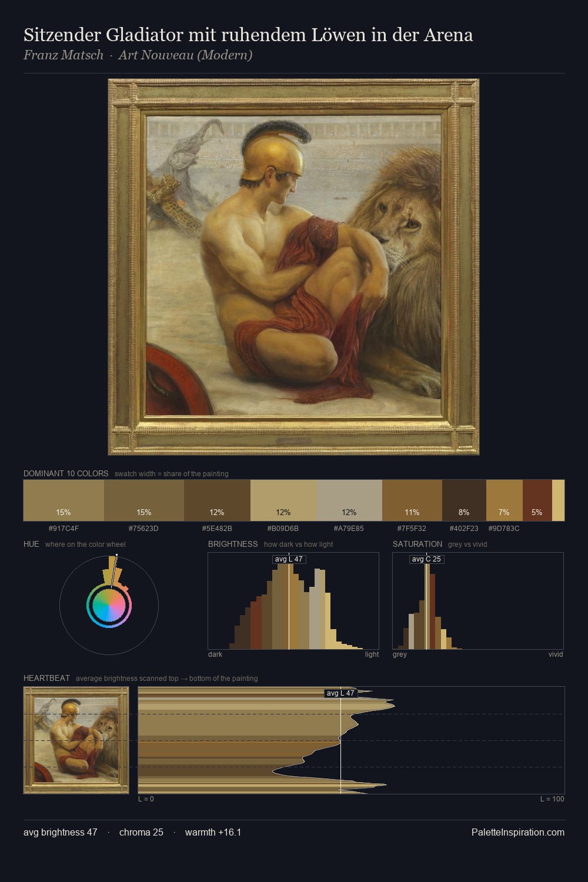The height and width of the screenshot is (882, 588).
Task: Click the main gladiator painting image
Action: pos(293,266)
